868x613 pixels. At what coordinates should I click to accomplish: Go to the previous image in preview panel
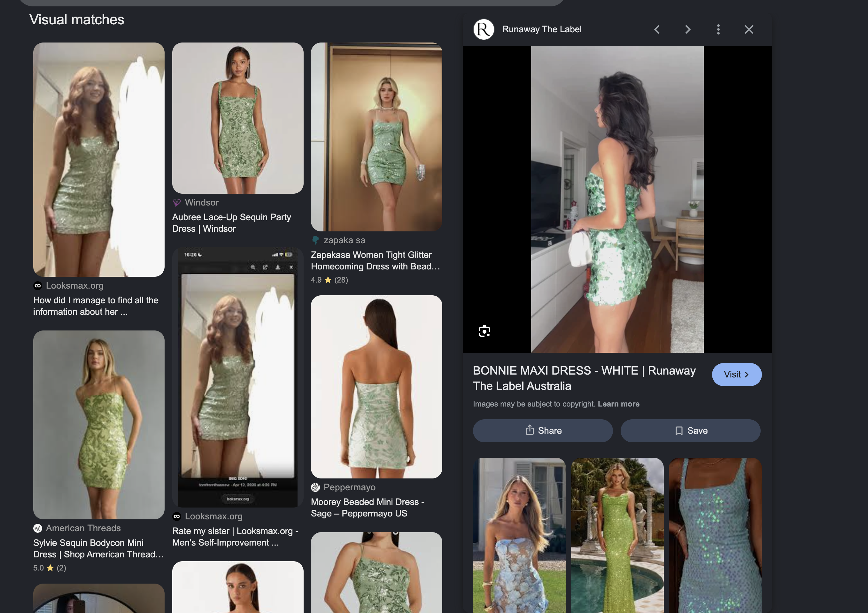click(657, 29)
